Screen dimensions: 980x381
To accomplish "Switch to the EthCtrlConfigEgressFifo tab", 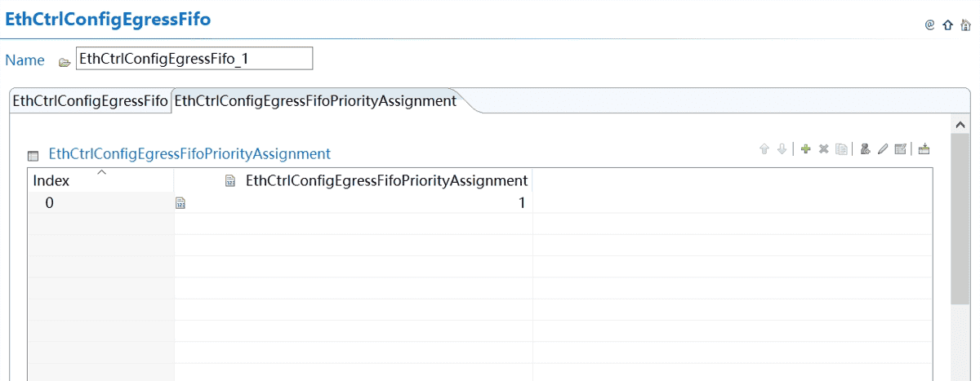I will pos(90,101).
